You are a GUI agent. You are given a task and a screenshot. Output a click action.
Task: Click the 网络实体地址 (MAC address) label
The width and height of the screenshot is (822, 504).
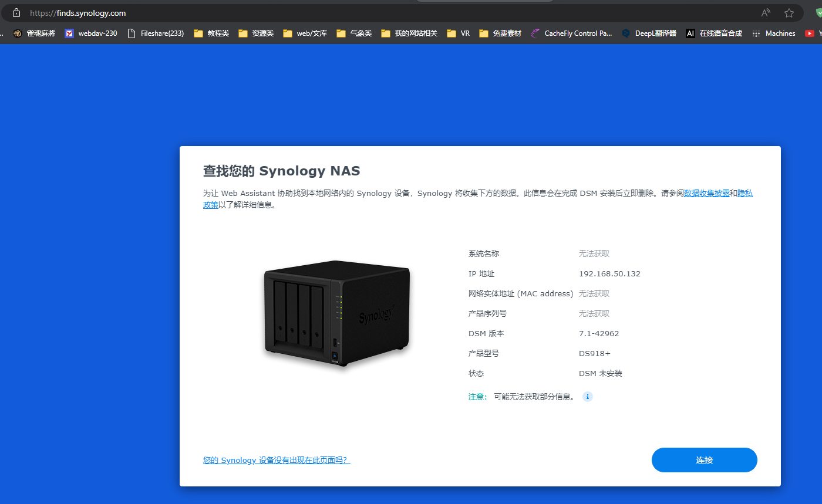pyautogui.click(x=521, y=293)
